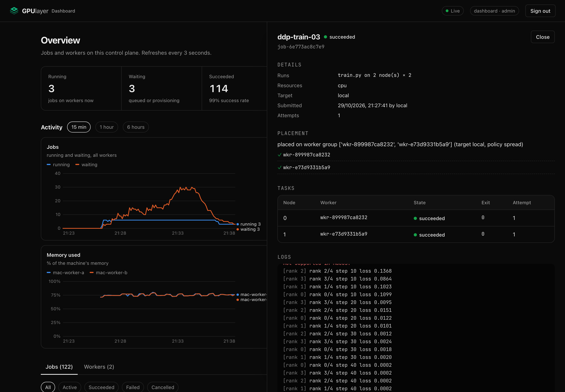Filter jobs by Cancelled
The height and width of the screenshot is (392, 565).
pos(163,387)
